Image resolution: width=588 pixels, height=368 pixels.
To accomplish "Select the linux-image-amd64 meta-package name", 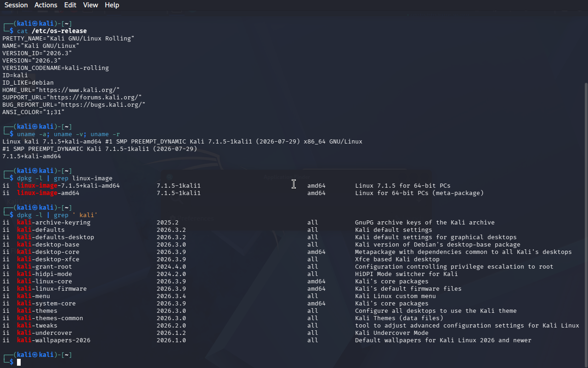I will tap(48, 193).
